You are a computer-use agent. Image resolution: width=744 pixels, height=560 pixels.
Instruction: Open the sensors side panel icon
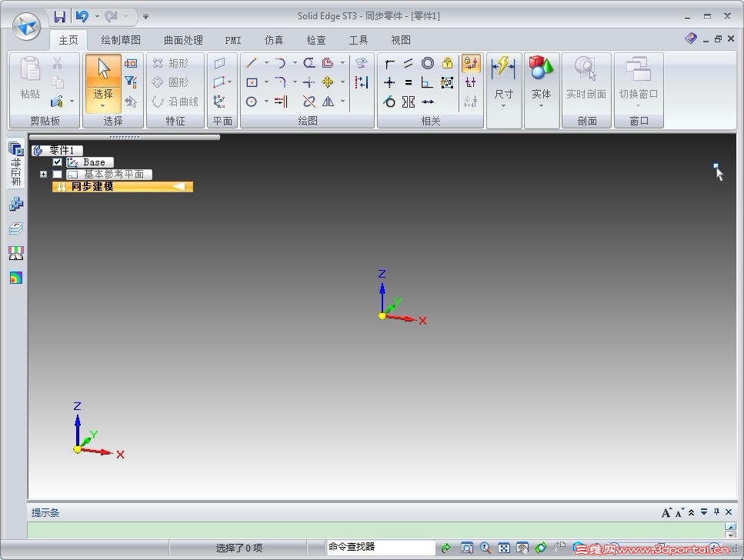pyautogui.click(x=15, y=253)
